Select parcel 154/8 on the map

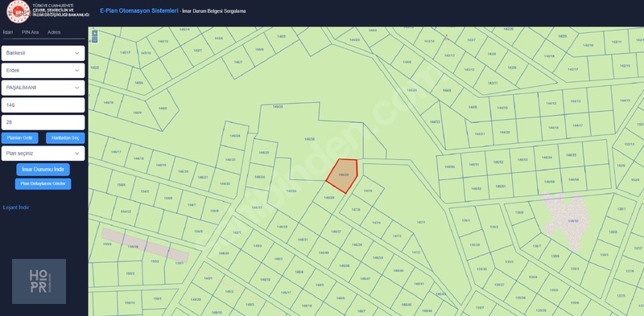(x=214, y=211)
